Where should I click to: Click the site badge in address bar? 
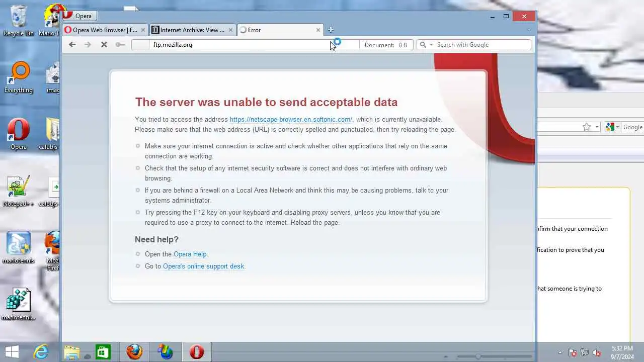point(140,45)
